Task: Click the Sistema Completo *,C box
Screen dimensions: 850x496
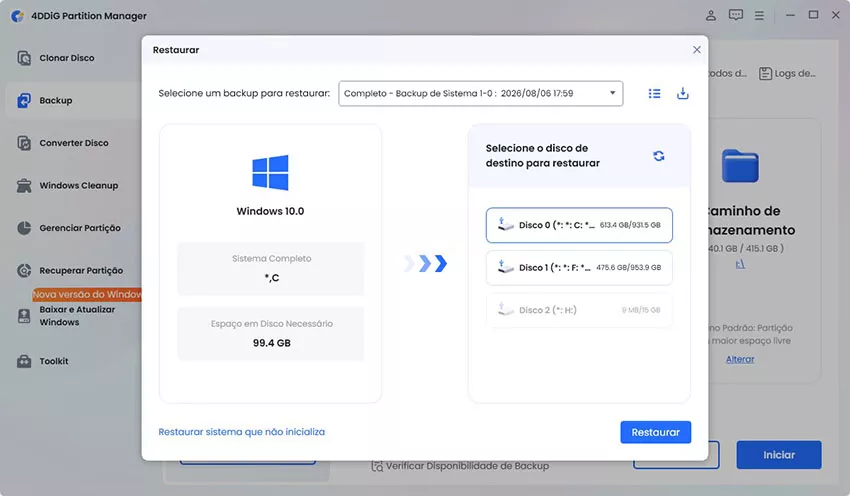Action: [x=271, y=268]
